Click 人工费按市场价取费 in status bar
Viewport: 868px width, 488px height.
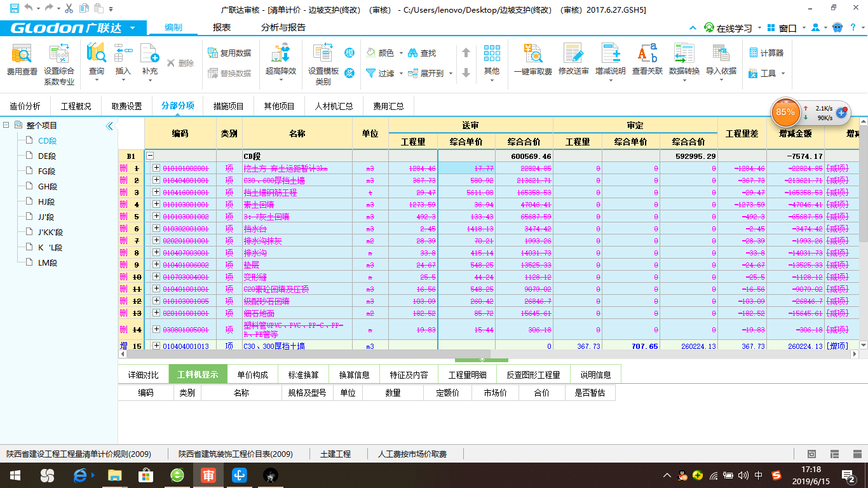(x=412, y=454)
